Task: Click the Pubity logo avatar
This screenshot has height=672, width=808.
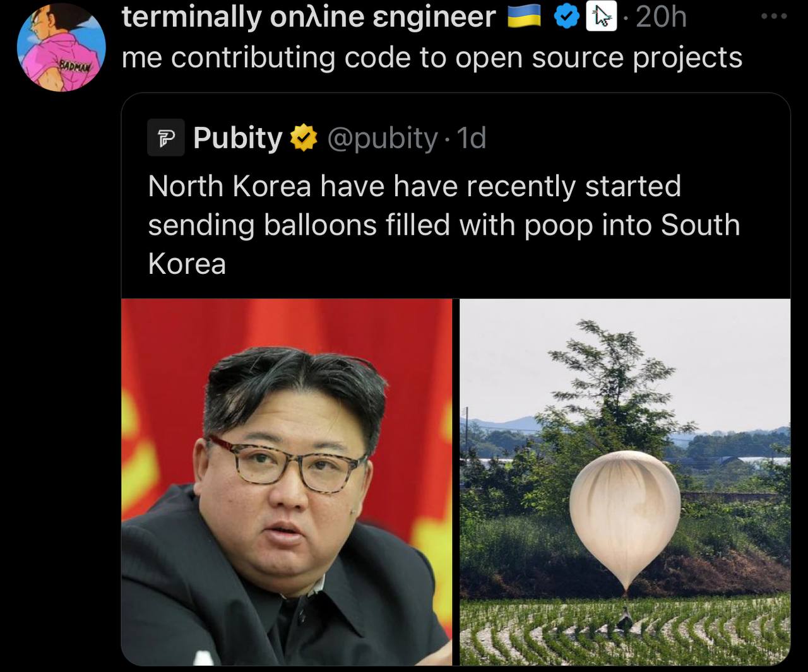Action: 166,138
